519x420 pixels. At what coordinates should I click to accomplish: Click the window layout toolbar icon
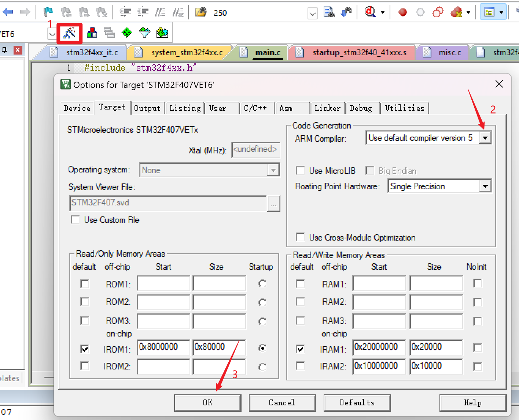click(x=490, y=12)
